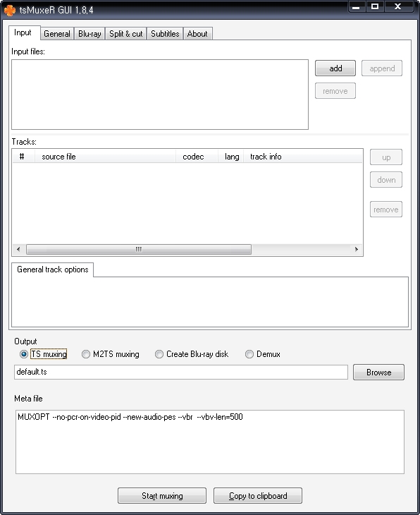Screen dimensions: 420x515
Task: Maximize the tsMuxeR window
Action: pos(375,6)
